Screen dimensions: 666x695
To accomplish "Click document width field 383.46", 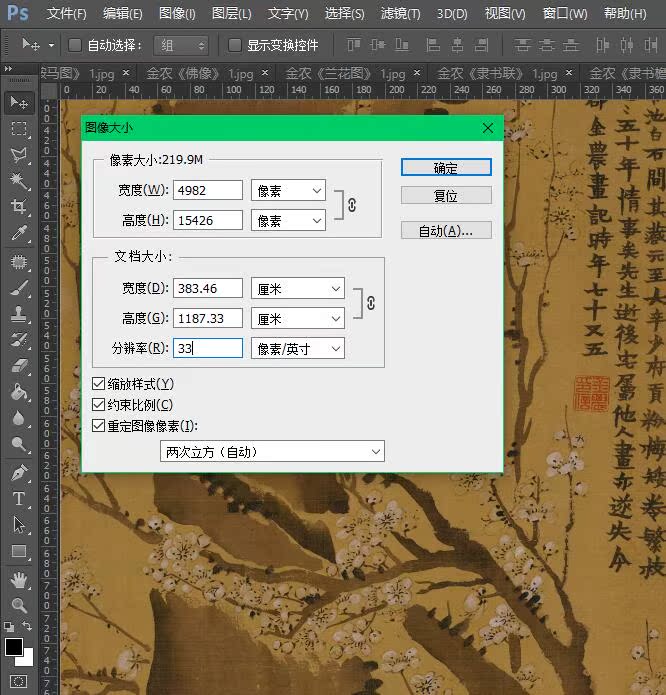I will pos(208,289).
